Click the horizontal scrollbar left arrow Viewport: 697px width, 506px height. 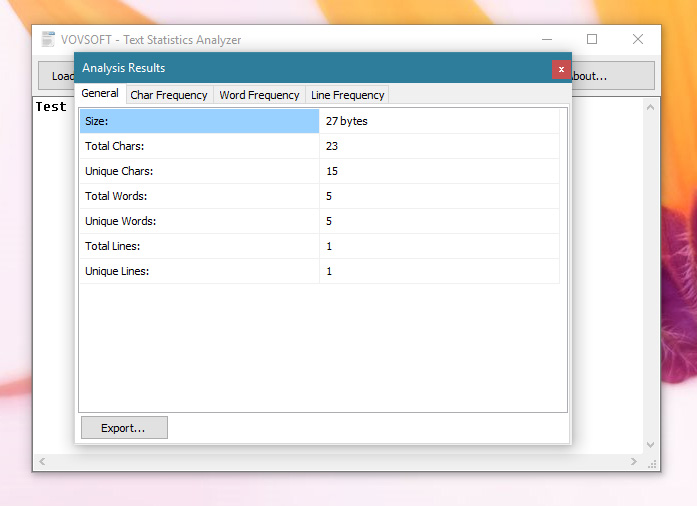(42, 462)
